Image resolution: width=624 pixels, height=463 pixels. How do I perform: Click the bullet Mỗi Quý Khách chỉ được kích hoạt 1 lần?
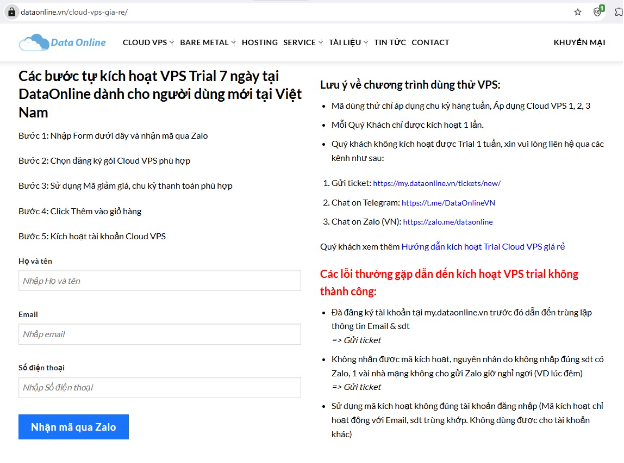tap(407, 125)
